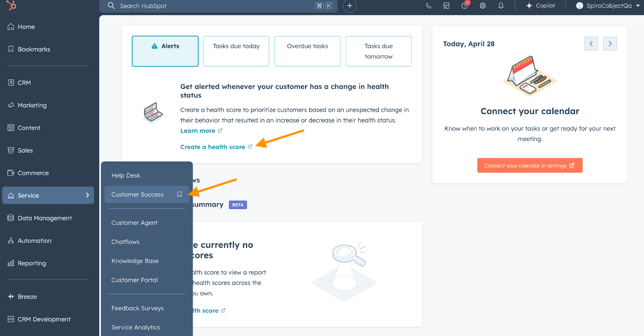Click the magnifier search icon
The width and height of the screenshot is (644, 336).
point(111,6)
